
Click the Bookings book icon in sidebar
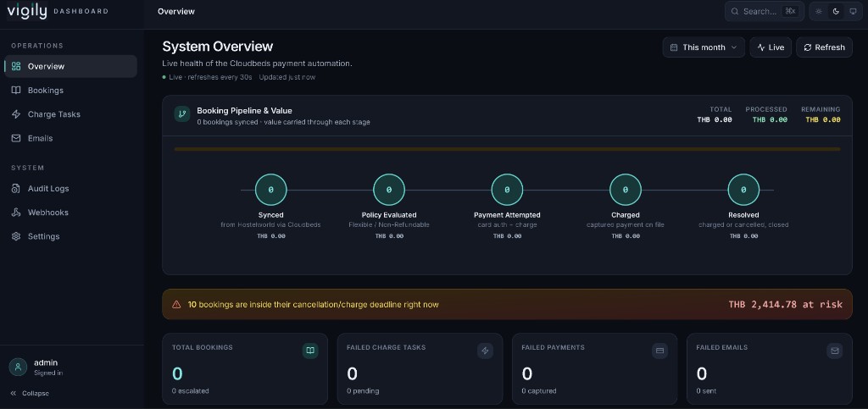[x=16, y=90]
